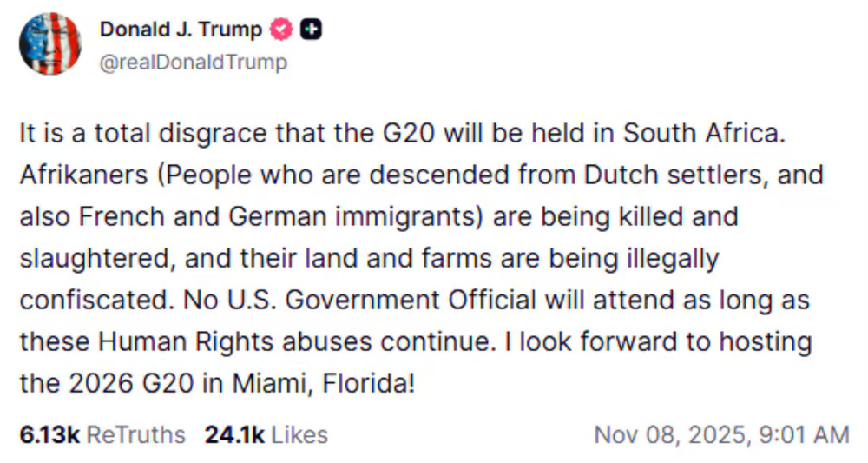Click the 24.1k likes number

(234, 434)
